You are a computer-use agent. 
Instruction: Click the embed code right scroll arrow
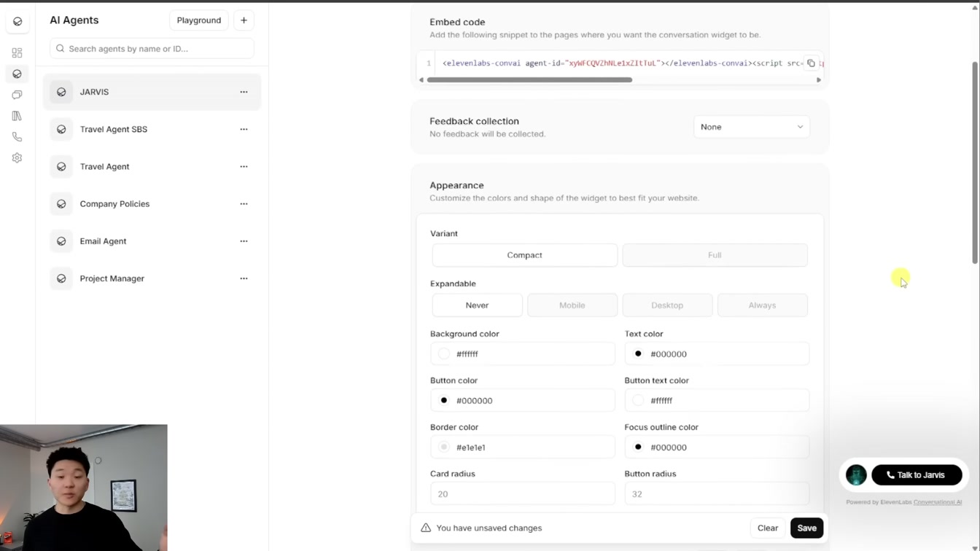click(x=818, y=80)
